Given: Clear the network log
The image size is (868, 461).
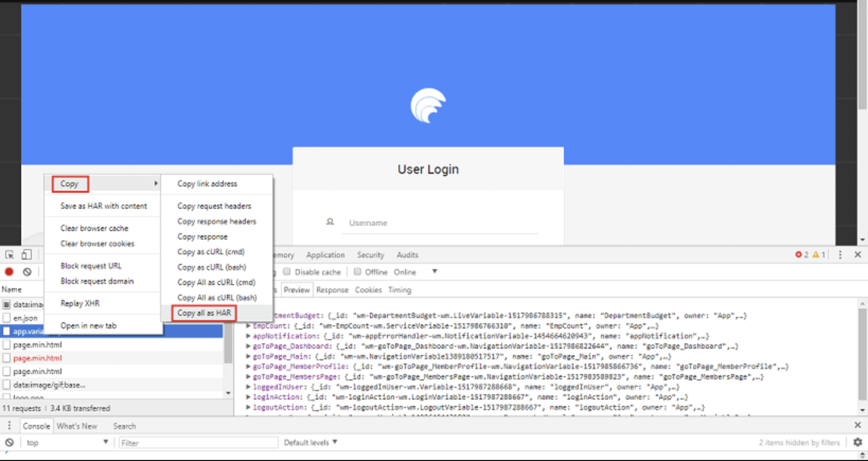Looking at the screenshot, I should pyautogui.click(x=27, y=272).
